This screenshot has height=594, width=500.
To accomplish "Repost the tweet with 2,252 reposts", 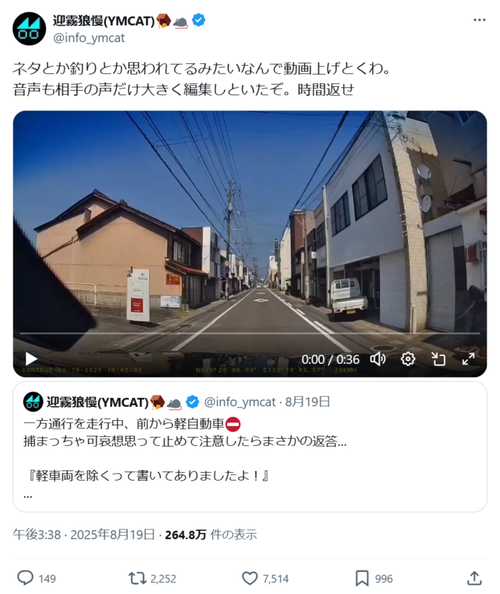I will point(137,578).
